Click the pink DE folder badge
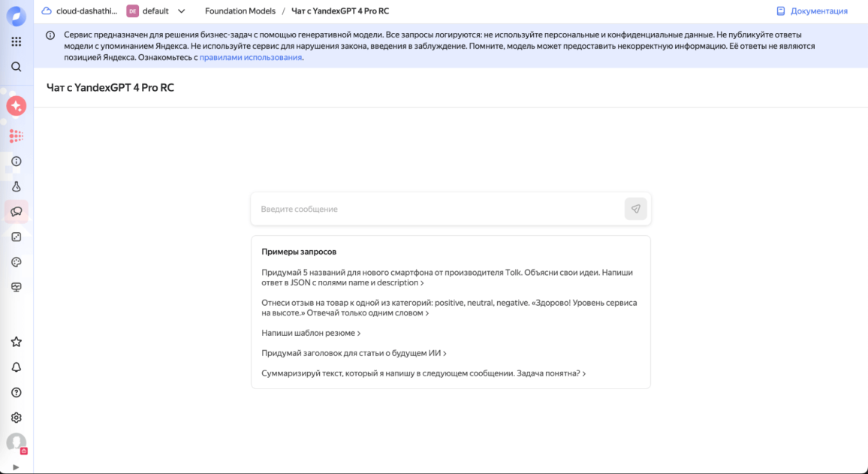Image resolution: width=868 pixels, height=474 pixels. point(132,11)
